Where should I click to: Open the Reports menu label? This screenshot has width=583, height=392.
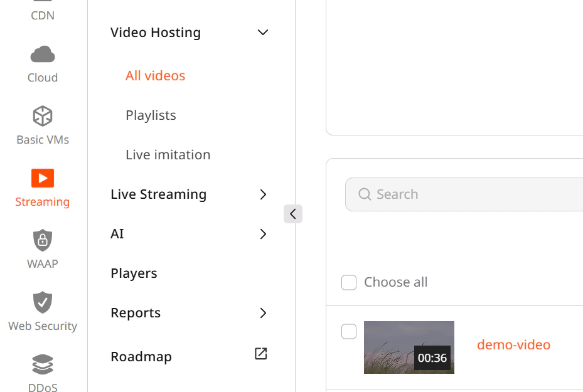[136, 313]
